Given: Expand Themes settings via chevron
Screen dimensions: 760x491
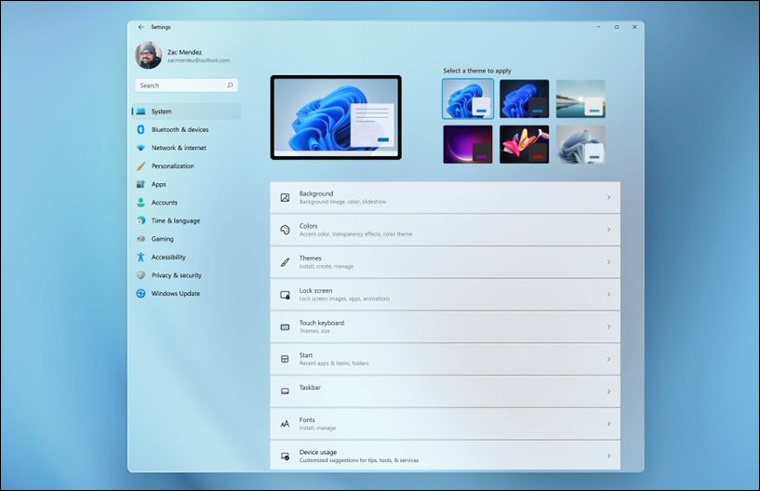Looking at the screenshot, I should point(609,262).
